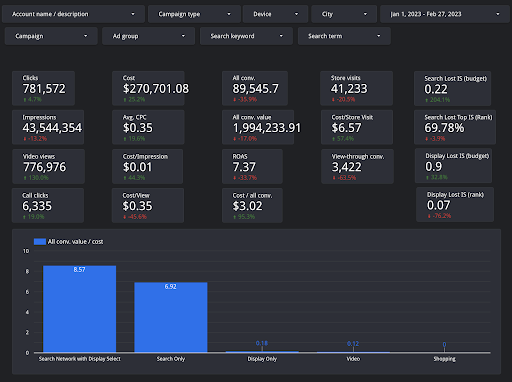512x382 pixels.
Task: Expand the City filter
Action: click(x=344, y=14)
